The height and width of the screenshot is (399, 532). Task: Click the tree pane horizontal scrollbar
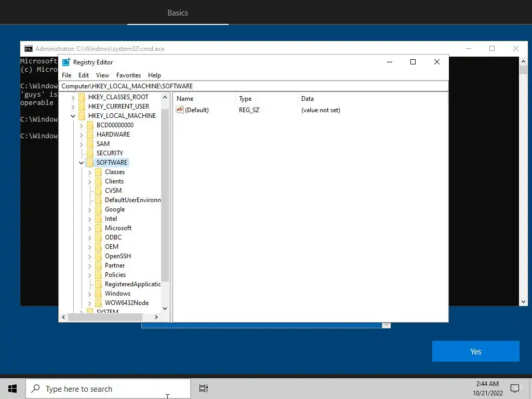pyautogui.click(x=105, y=317)
